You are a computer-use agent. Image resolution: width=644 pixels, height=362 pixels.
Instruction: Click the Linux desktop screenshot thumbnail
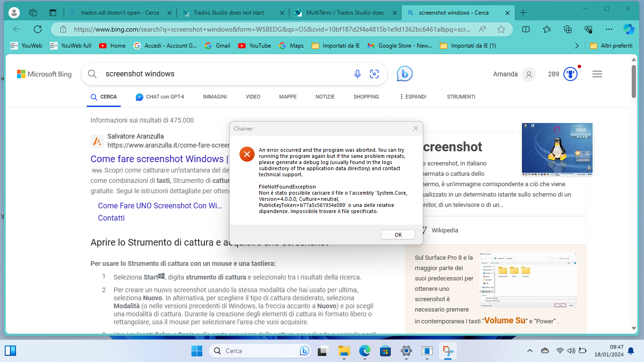click(557, 148)
